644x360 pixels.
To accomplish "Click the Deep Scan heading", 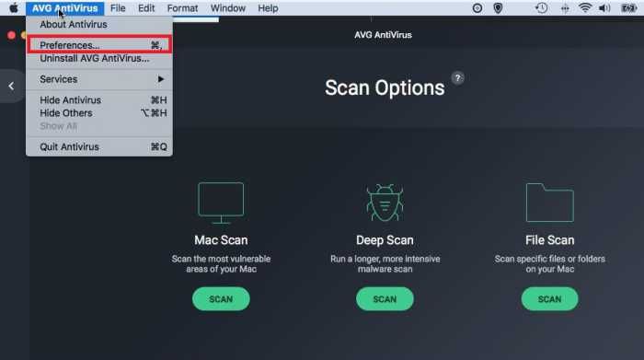I will 385,240.
